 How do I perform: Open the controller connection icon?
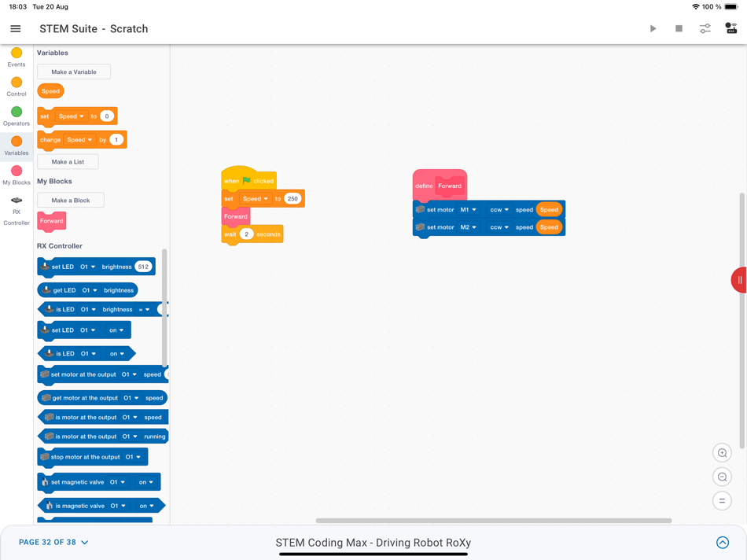click(x=730, y=28)
